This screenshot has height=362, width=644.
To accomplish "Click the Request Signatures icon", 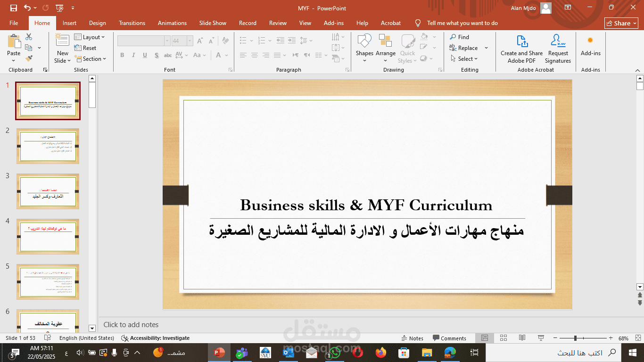I will click(x=558, y=41).
